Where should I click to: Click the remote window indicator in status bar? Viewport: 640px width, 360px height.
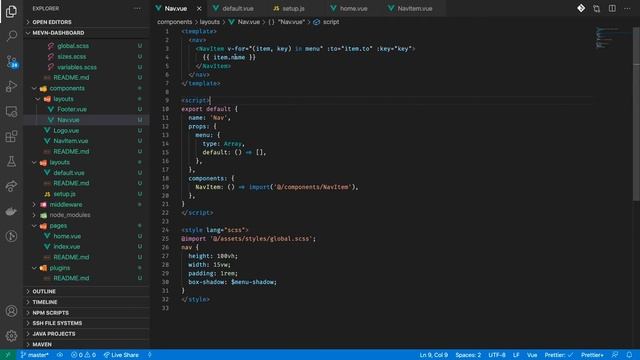pos(7,355)
